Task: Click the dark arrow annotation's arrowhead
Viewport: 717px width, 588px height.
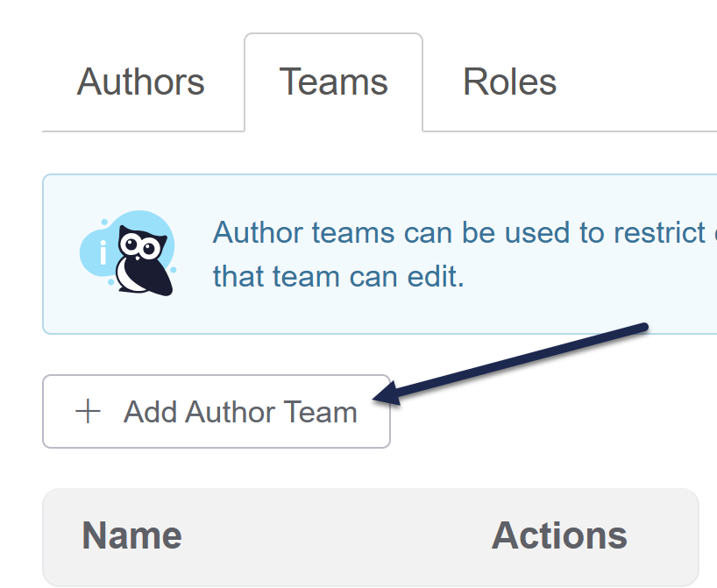Action: tap(387, 394)
